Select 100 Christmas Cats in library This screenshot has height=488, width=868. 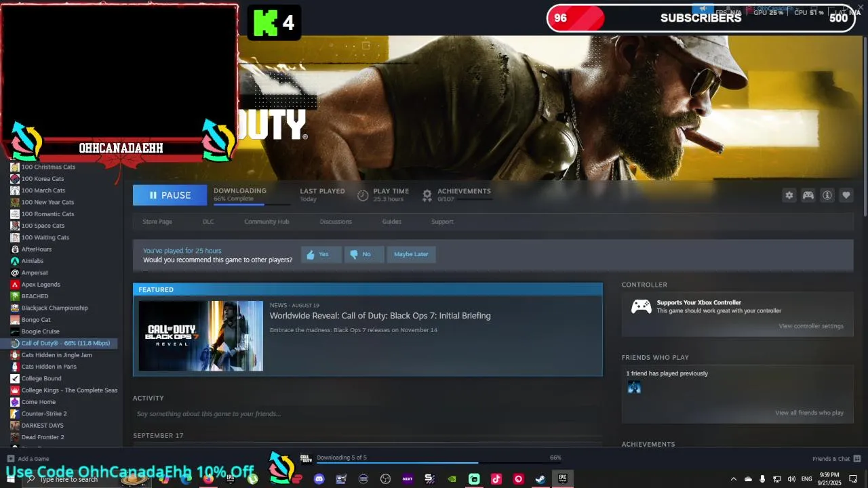click(48, 167)
